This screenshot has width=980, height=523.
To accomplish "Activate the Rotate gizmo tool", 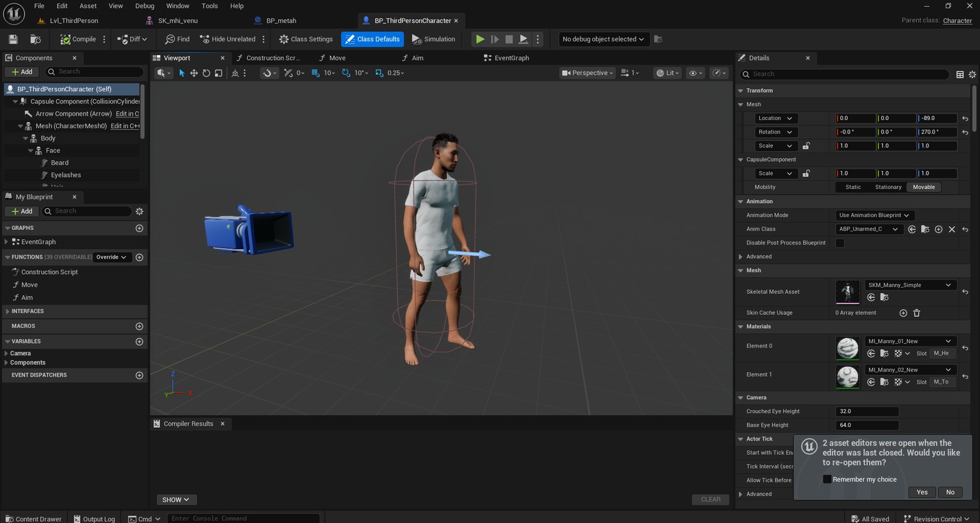I will coord(206,73).
